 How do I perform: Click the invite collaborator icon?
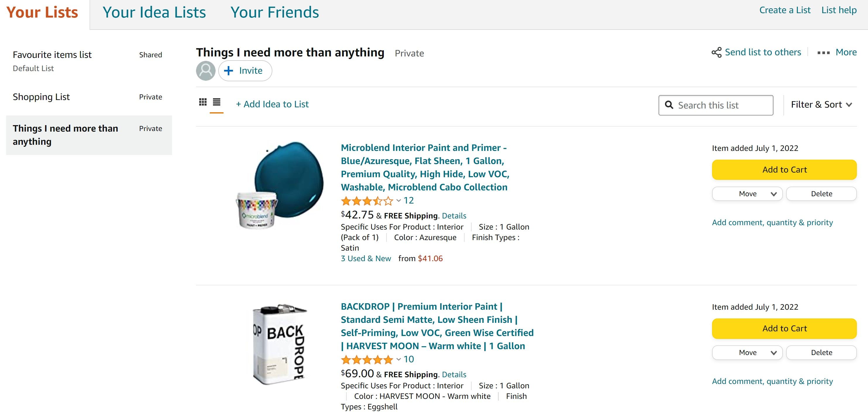245,70
